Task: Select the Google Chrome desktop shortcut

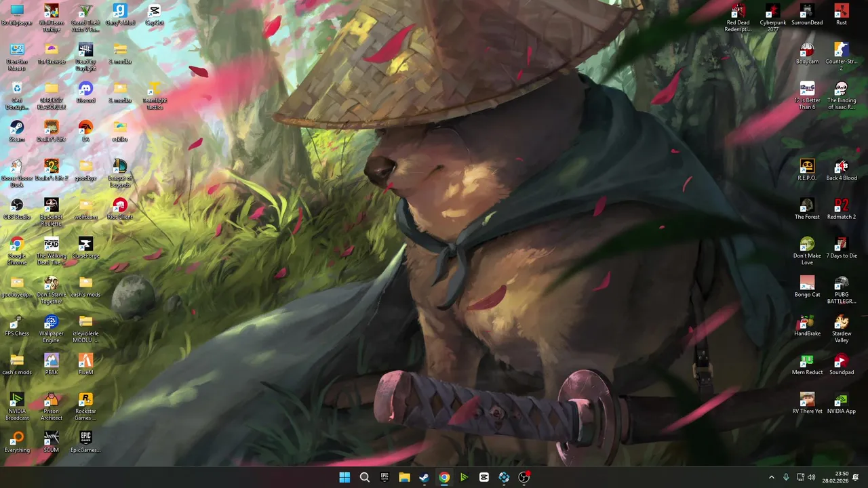Action: coord(17,251)
